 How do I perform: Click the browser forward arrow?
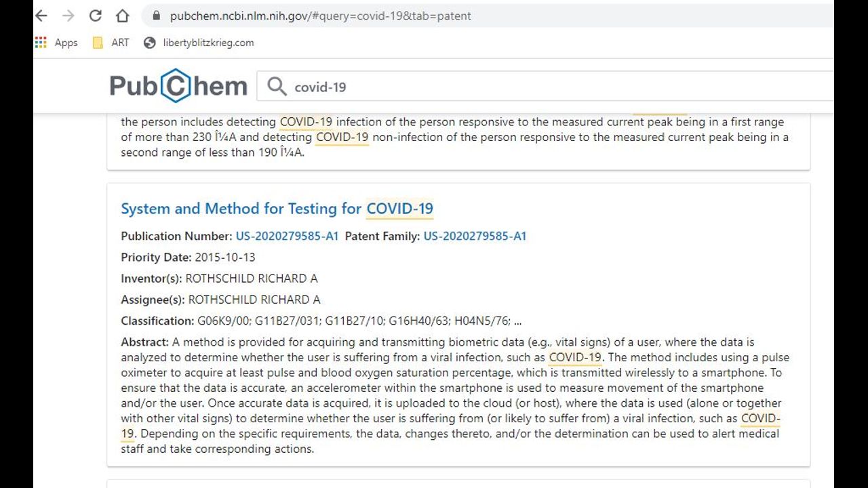click(x=68, y=16)
